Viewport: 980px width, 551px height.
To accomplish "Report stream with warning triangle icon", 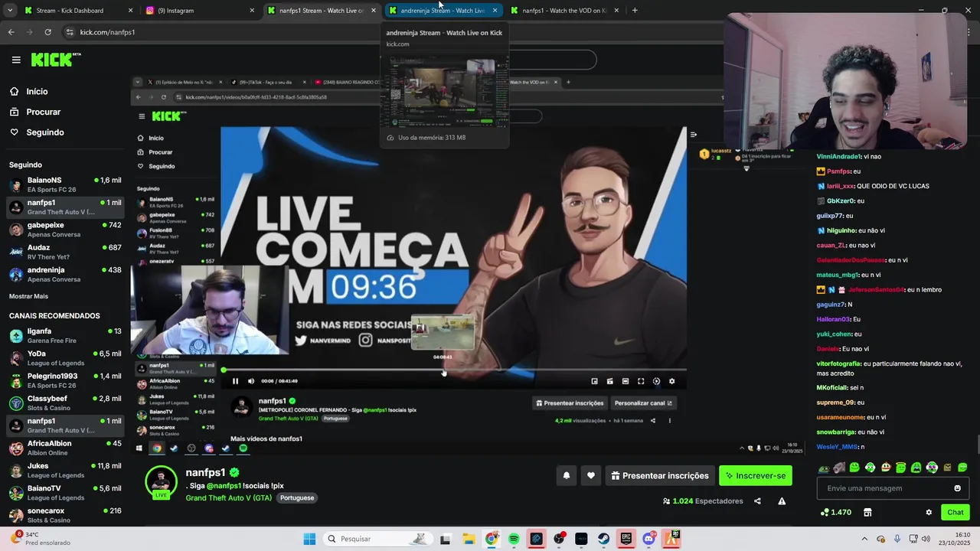I will click(x=782, y=501).
